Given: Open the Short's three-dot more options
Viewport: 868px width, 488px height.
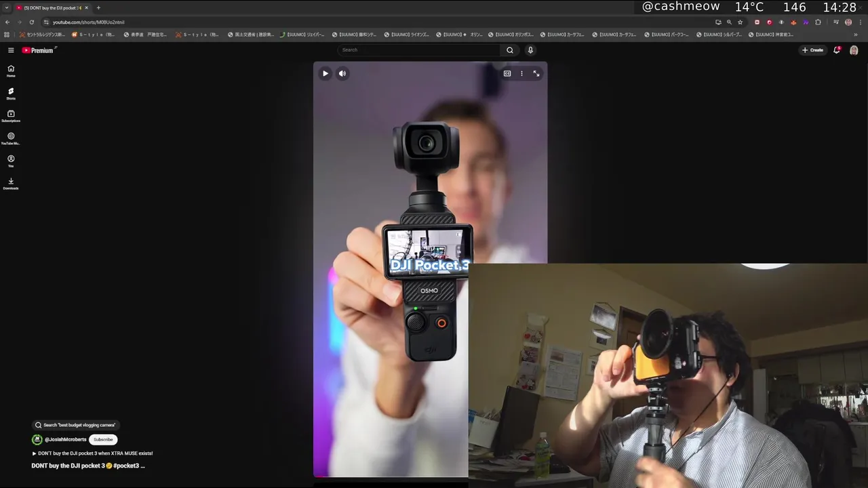Looking at the screenshot, I should [x=521, y=73].
